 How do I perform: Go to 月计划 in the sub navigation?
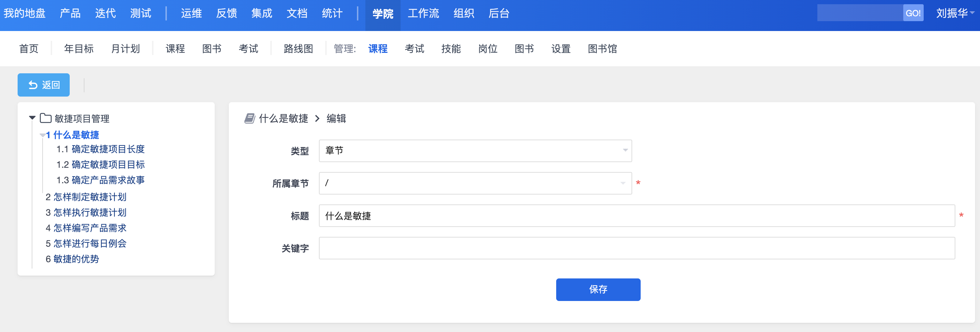(x=126, y=49)
